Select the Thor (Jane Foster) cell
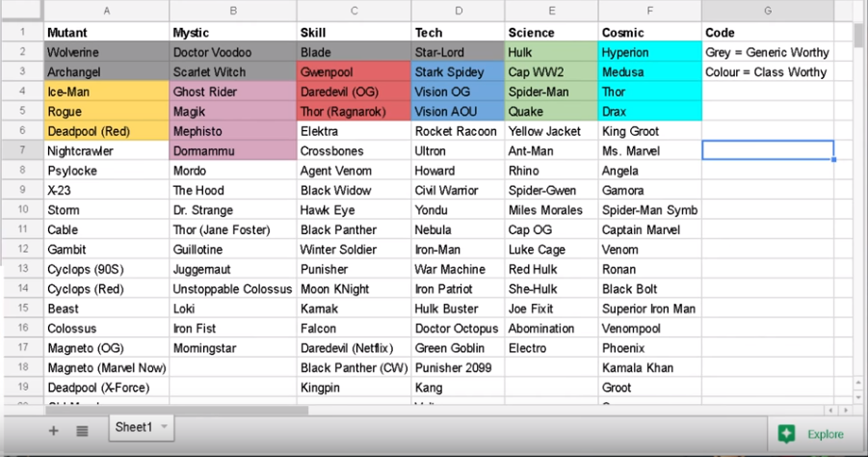Viewport: 868px width, 457px height. [233, 229]
